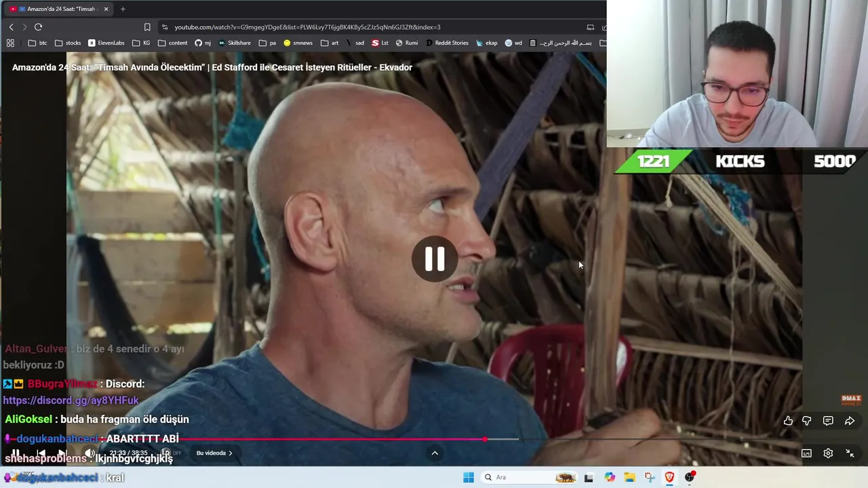Open the btc bookmarks folder
The image size is (868, 488).
38,43
